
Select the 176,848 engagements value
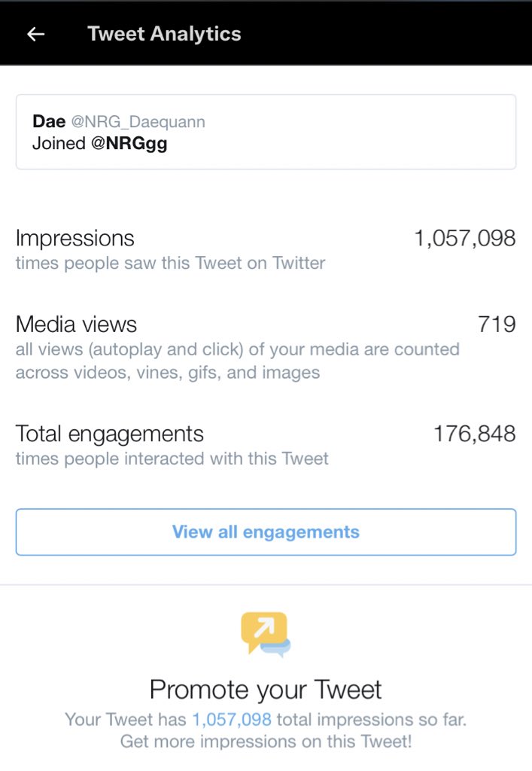(x=474, y=434)
